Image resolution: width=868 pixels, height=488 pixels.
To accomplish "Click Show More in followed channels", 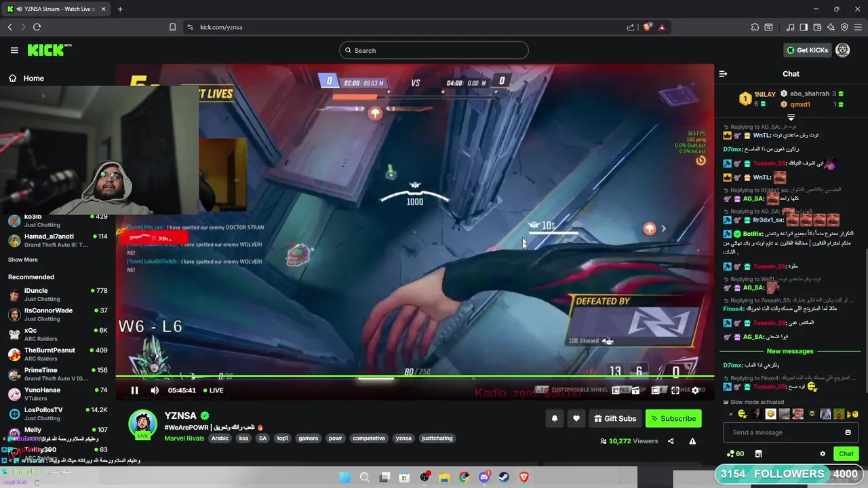I will pos(23,260).
